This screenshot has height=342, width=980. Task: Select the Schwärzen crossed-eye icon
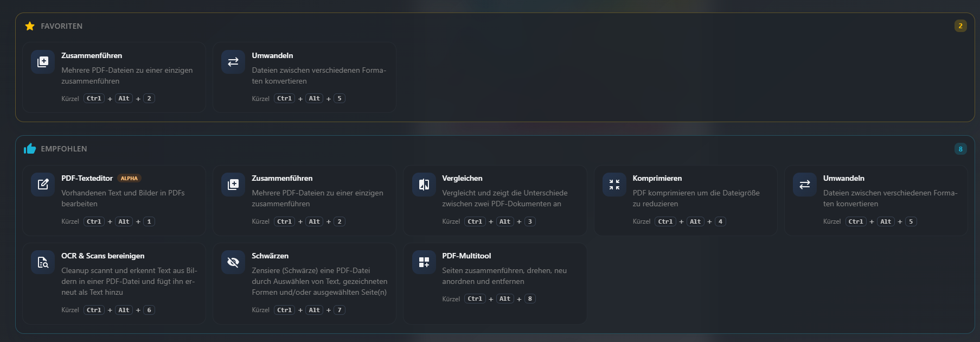click(x=233, y=262)
